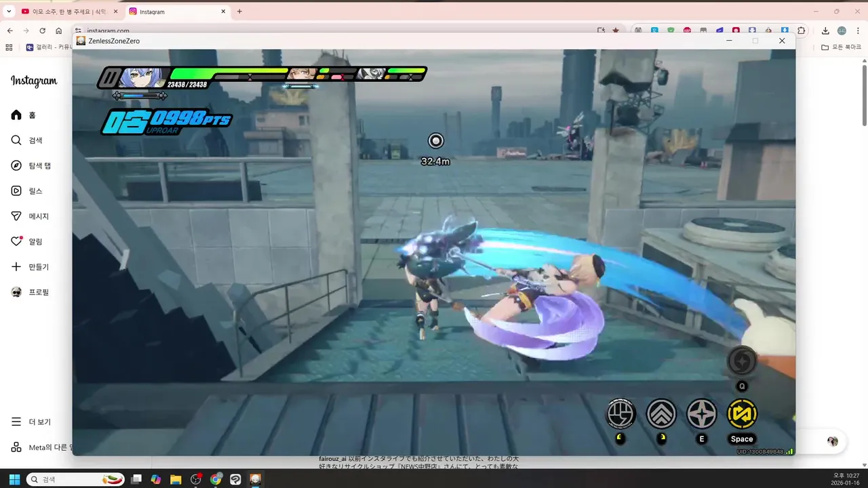Viewport: 868px width, 488px height.
Task: Open the tab search dropdown arrow
Action: pos(9,12)
